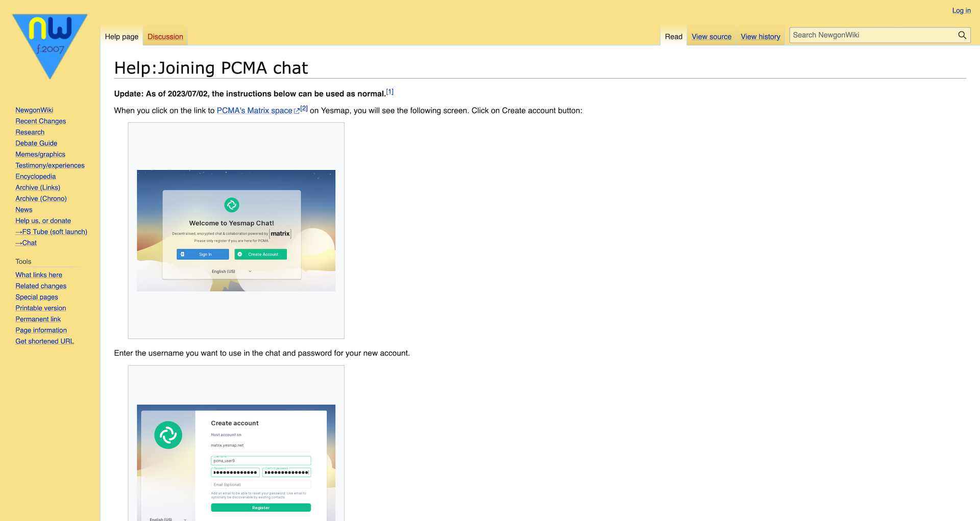980x521 pixels.
Task: Go to Recent Changes
Action: [x=41, y=121]
